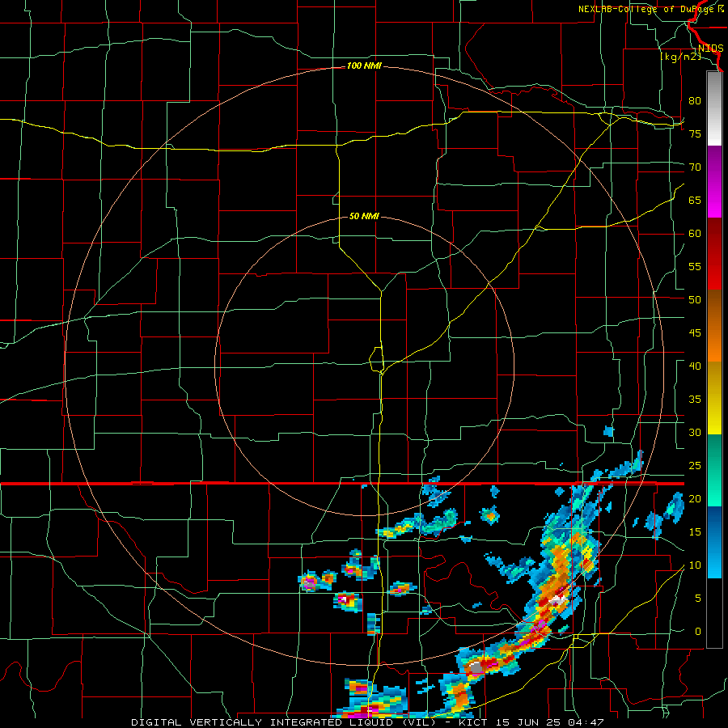
Task: Pick the green segment of the color bar
Action: pos(714,470)
